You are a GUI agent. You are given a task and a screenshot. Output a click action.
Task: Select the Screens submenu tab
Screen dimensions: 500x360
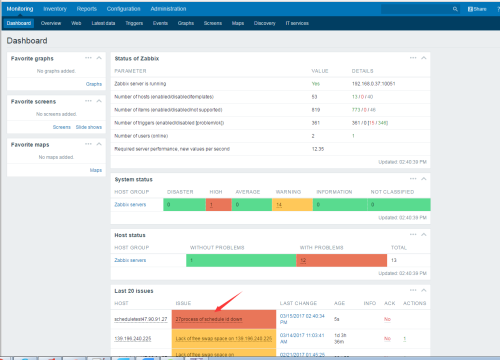(x=213, y=23)
